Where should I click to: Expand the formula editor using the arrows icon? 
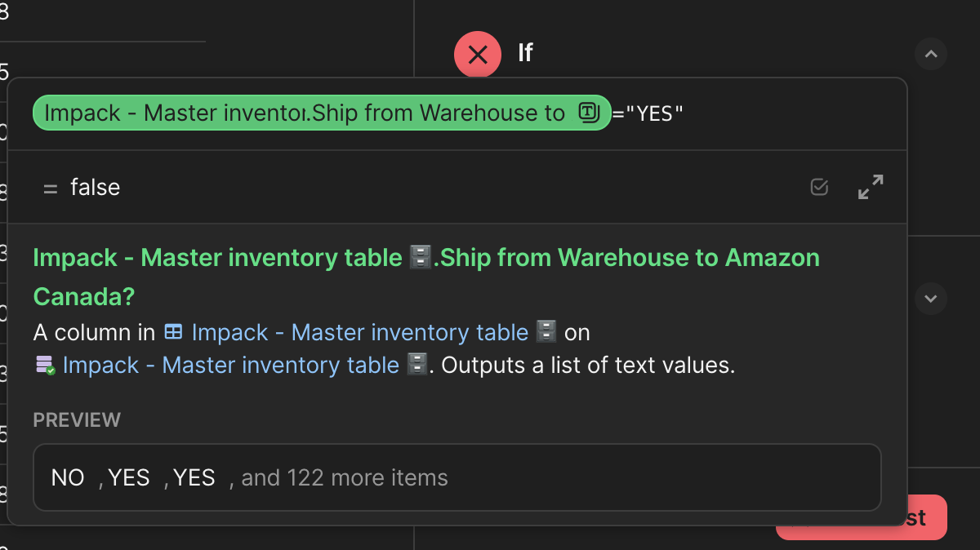coord(871,187)
